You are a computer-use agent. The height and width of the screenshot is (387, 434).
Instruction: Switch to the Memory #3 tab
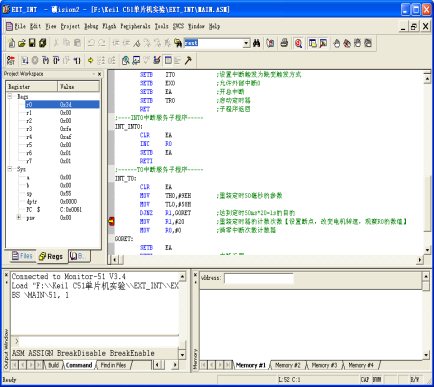(x=324, y=365)
